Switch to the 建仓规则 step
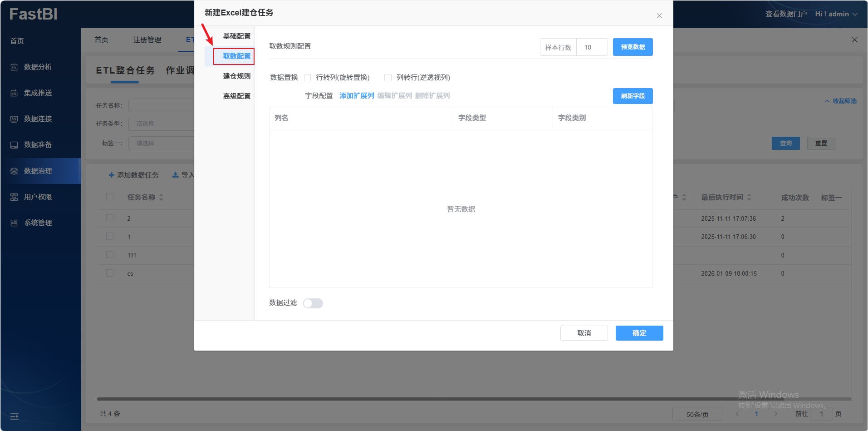868x431 pixels. [237, 76]
